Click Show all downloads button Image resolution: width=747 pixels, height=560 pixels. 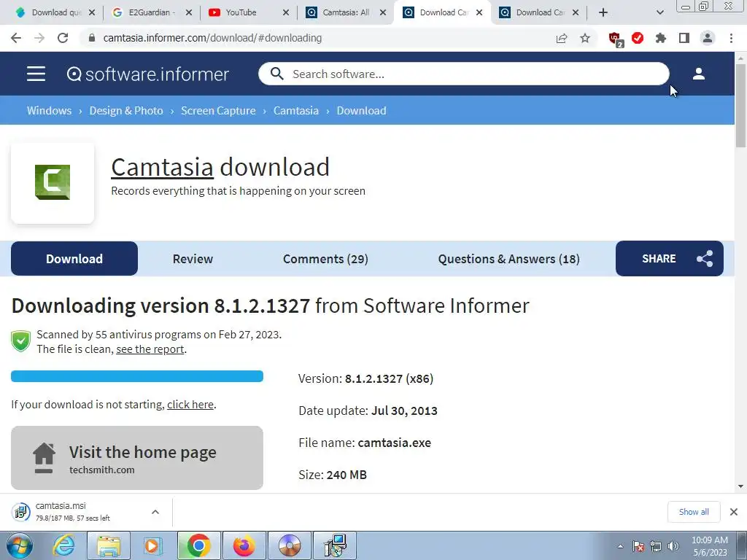694,512
